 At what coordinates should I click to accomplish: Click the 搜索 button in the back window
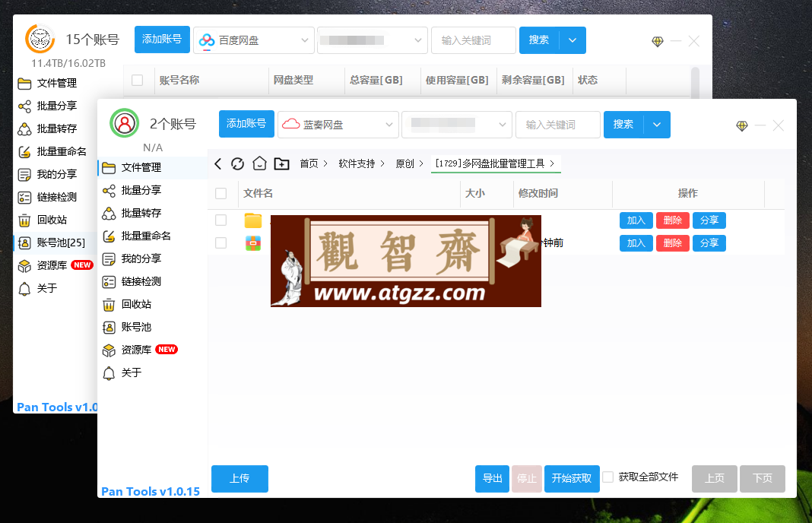point(539,40)
